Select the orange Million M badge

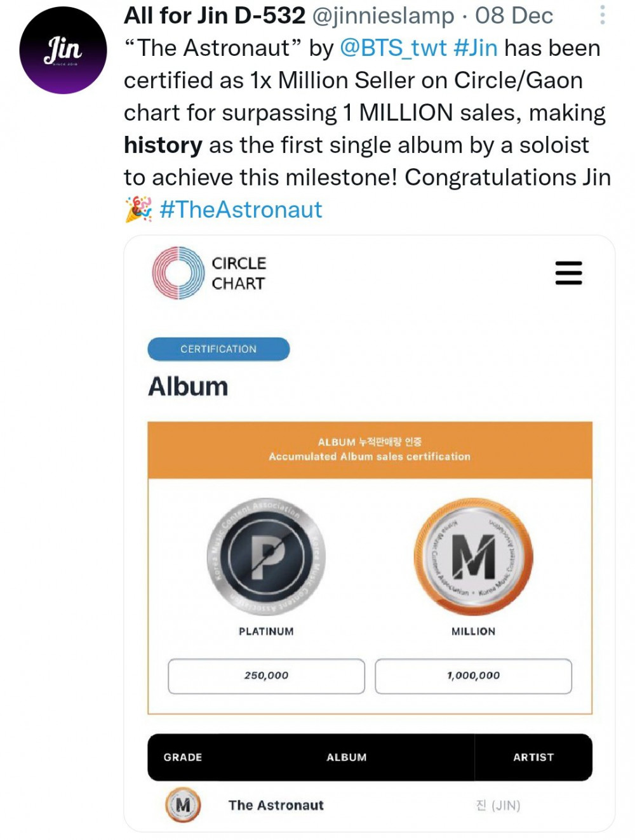[473, 557]
